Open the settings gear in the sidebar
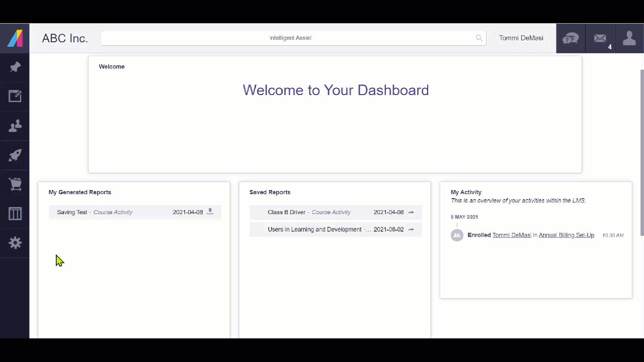The image size is (644, 362). [x=15, y=243]
